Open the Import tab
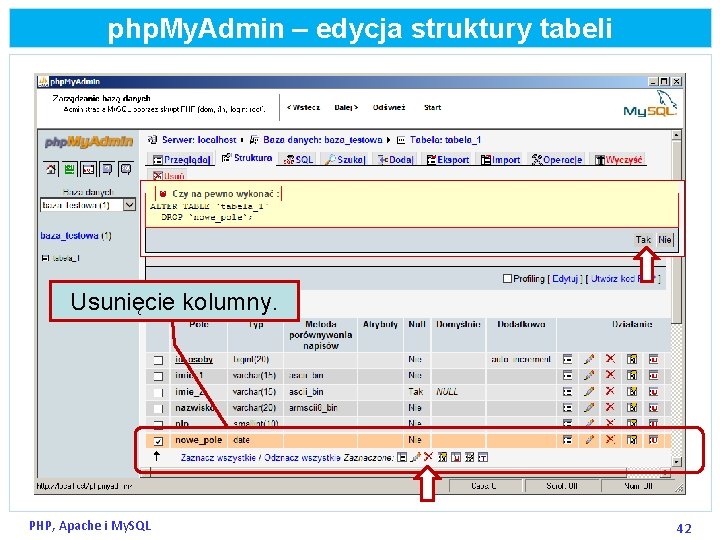Screen dimensions: 720x540 (501, 159)
